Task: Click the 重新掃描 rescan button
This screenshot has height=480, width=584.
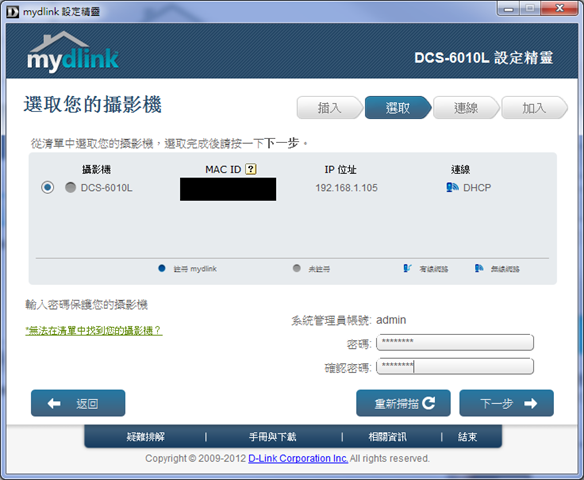Action: 403,403
